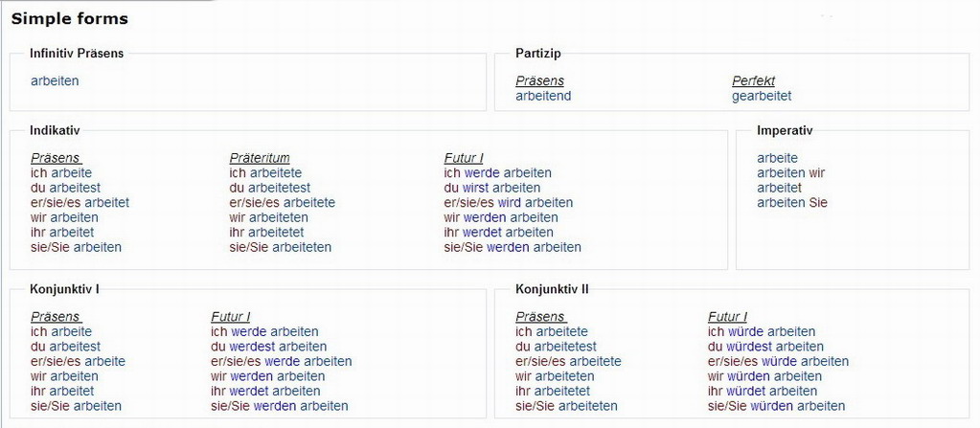Click 'du werdest arbeiten' in Konjunktiv I

click(x=268, y=347)
